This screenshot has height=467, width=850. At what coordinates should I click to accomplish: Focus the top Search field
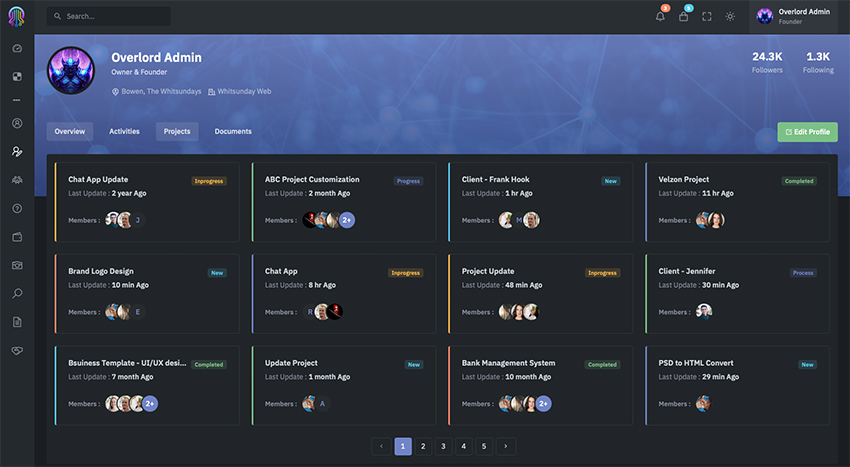point(108,16)
